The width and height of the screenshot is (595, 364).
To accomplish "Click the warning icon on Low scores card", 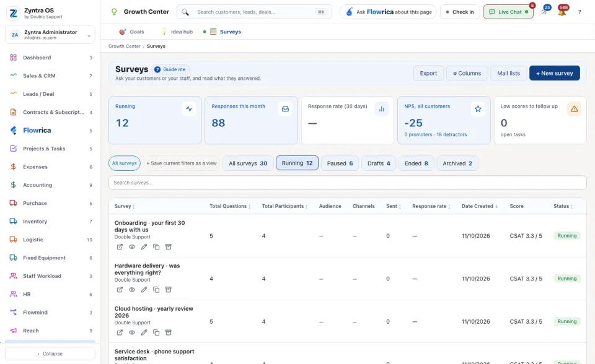I will [x=574, y=109].
